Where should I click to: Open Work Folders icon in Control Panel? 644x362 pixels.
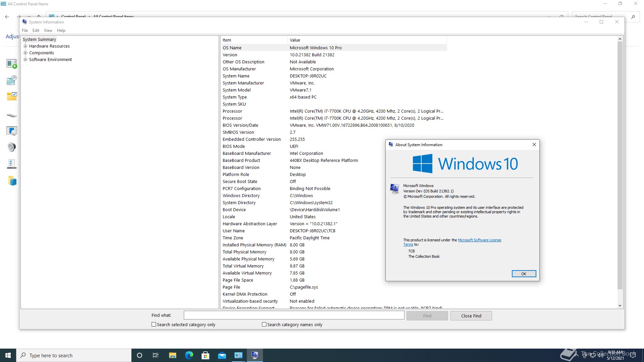12,181
